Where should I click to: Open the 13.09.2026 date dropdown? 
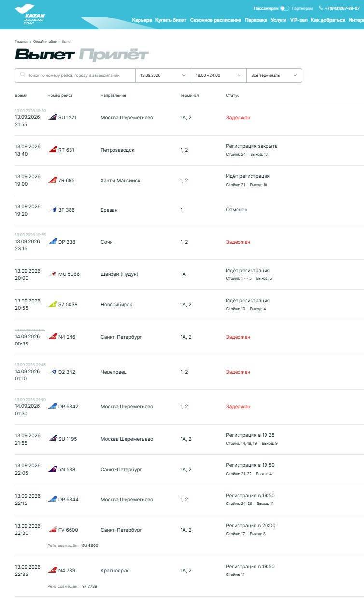(163, 75)
